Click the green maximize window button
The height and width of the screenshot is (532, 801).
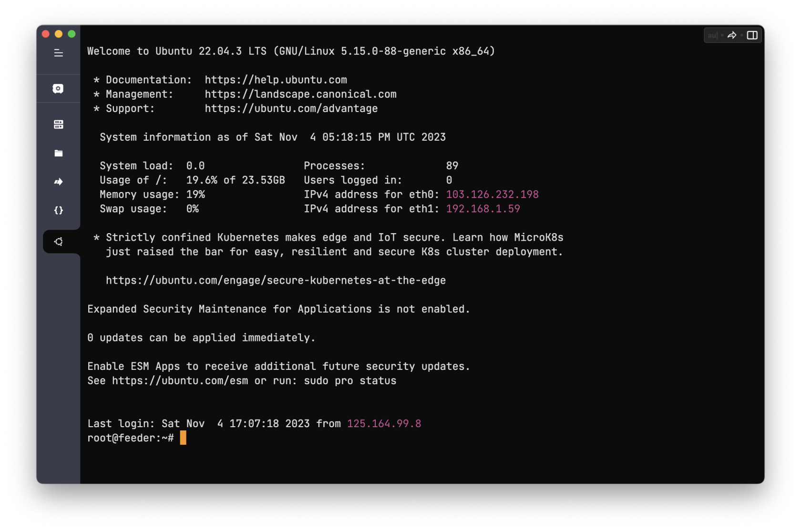click(x=72, y=34)
